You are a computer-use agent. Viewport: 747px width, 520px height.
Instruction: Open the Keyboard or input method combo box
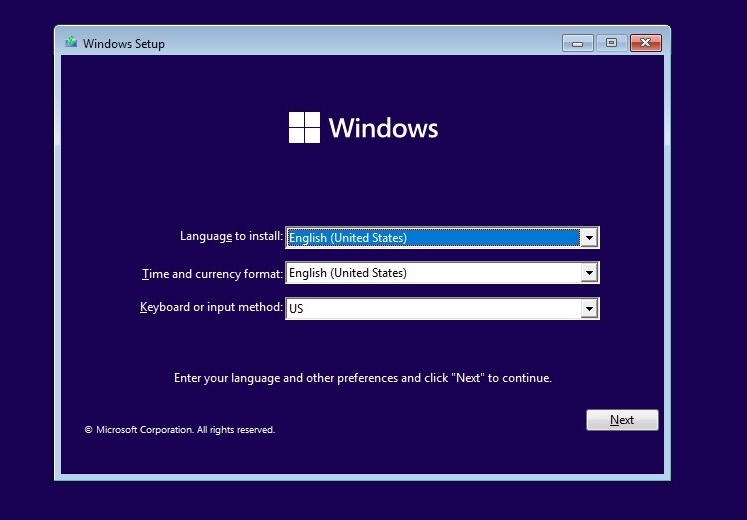(442, 309)
